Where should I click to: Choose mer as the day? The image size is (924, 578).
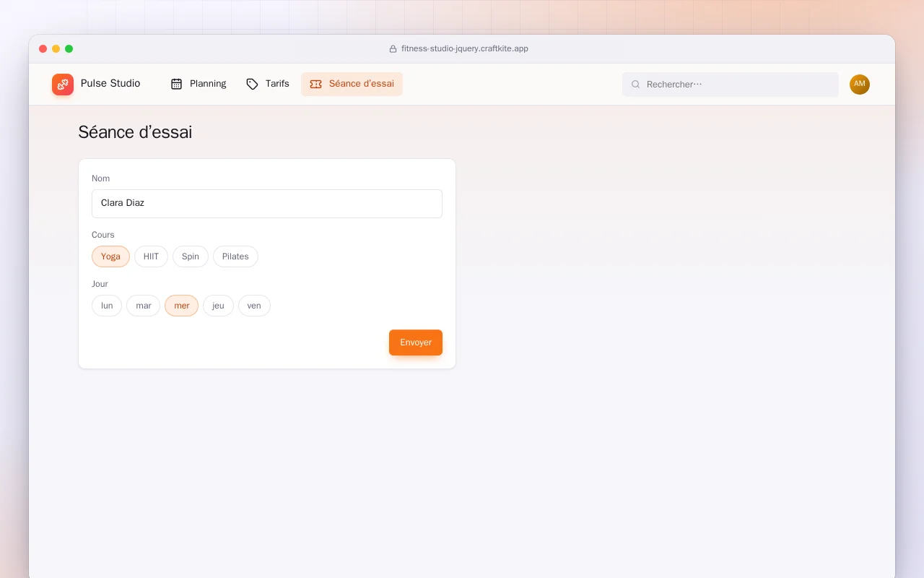(182, 306)
